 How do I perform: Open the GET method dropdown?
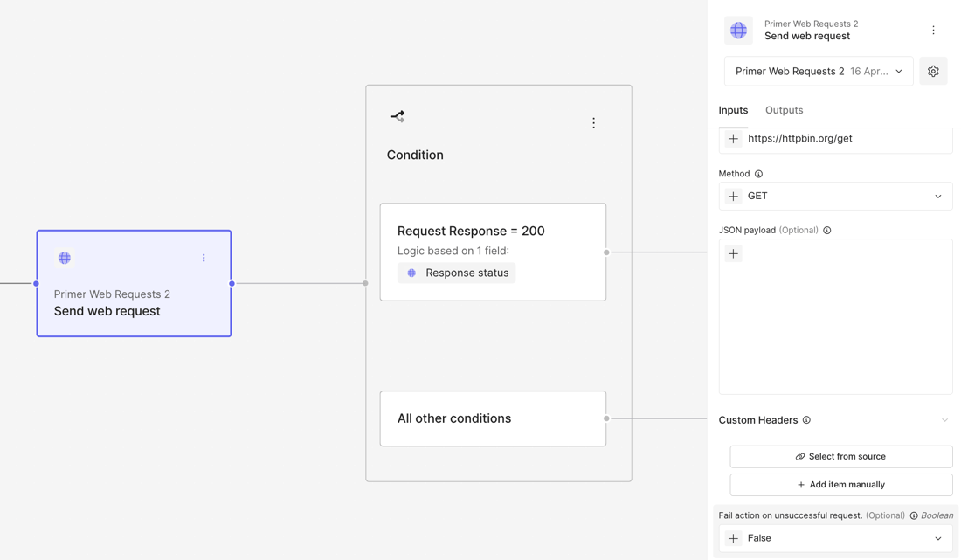point(836,196)
